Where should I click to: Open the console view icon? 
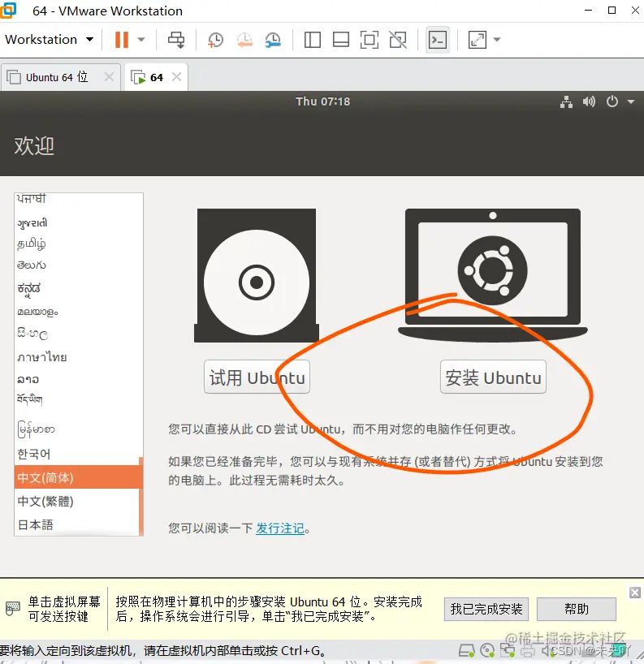[437, 40]
